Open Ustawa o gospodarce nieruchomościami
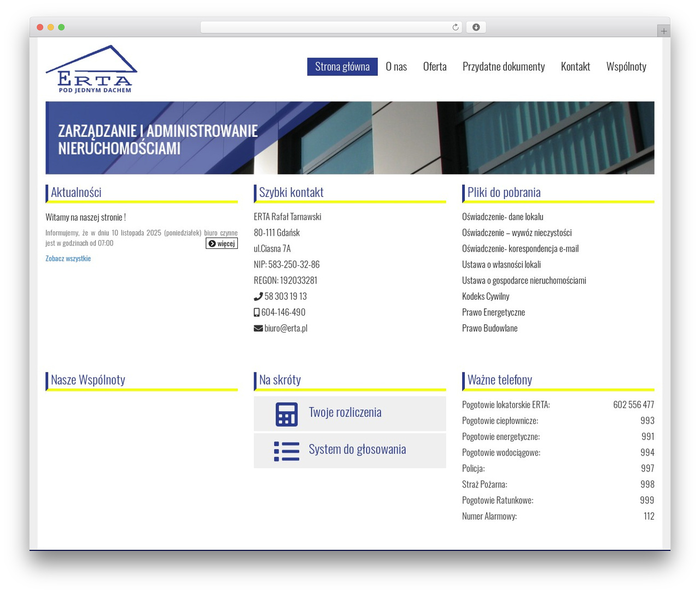The width and height of the screenshot is (700, 593). tap(524, 281)
